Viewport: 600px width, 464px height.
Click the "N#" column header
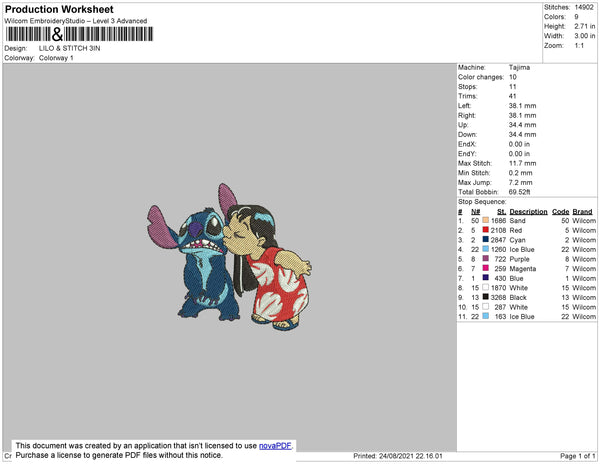[476, 212]
